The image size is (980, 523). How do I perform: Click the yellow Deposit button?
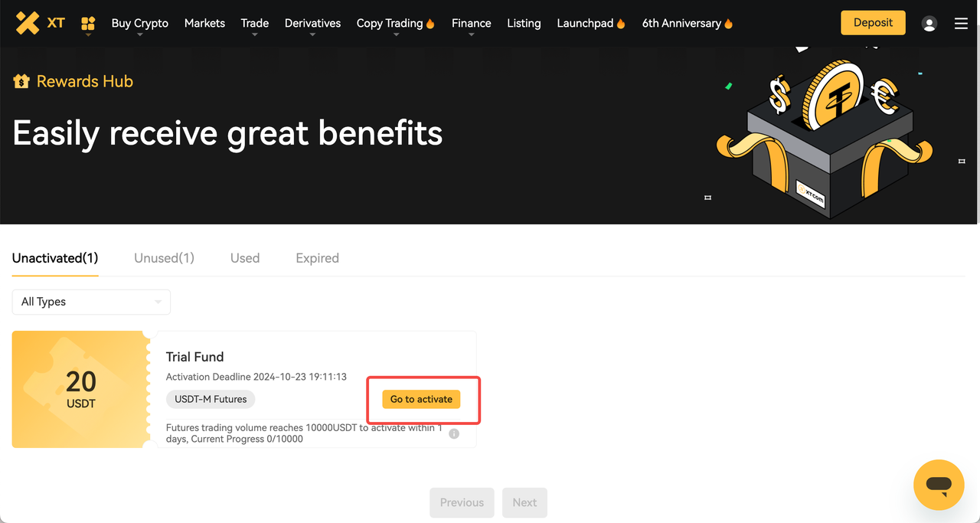[x=873, y=23]
